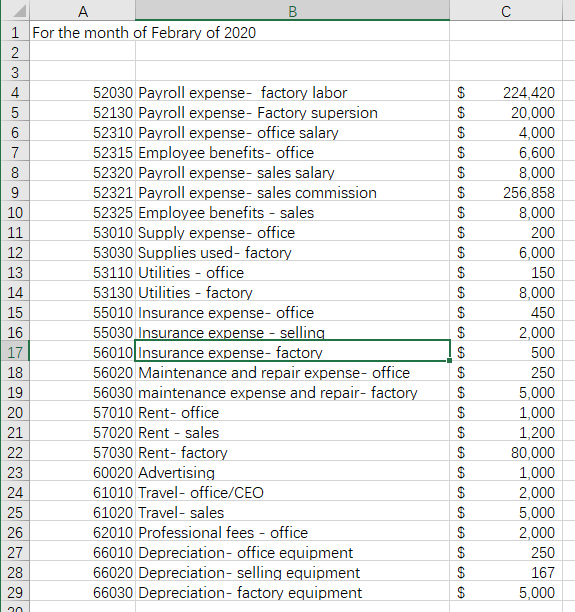Click 'Professional fees - office' cell
The image size is (575, 612).
point(292,532)
